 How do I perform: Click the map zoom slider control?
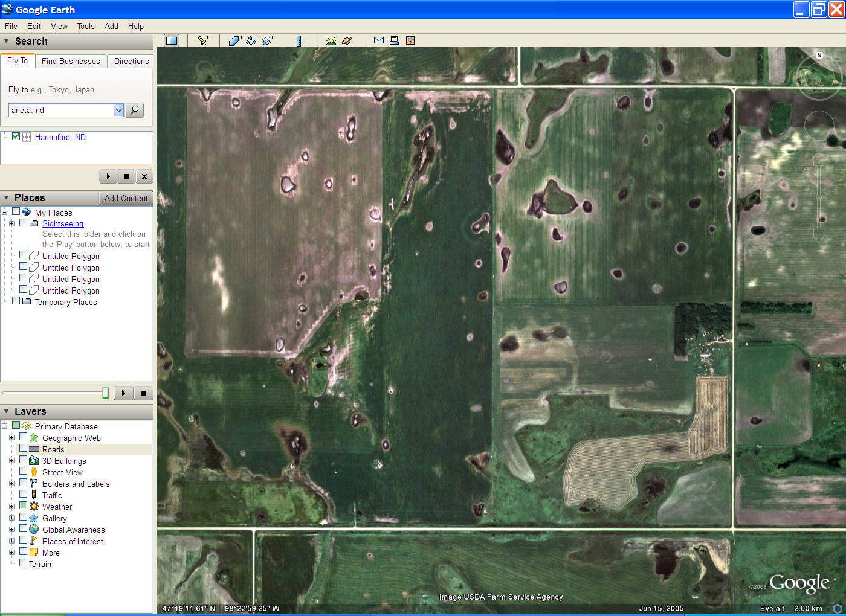point(819,197)
